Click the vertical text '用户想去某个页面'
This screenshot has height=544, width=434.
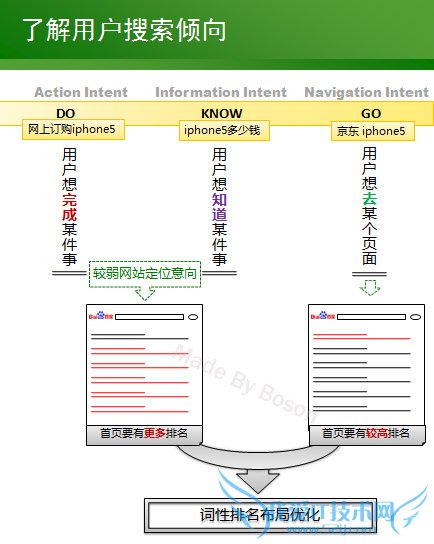click(x=369, y=206)
